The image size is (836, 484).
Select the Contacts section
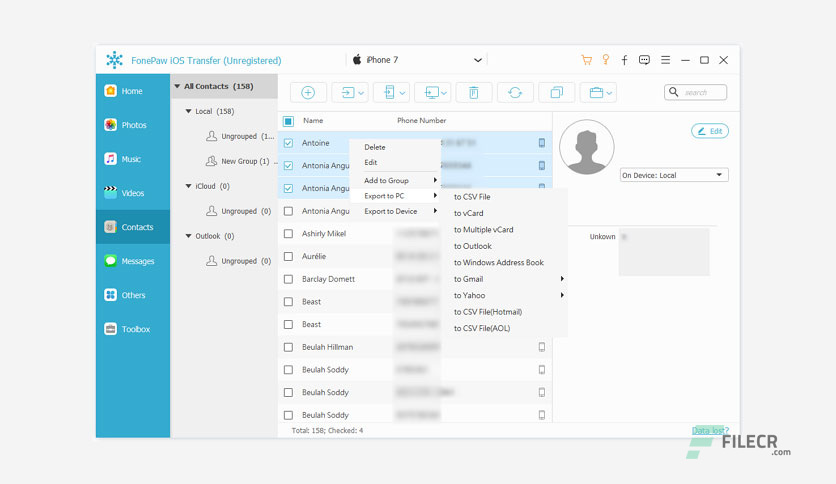133,227
